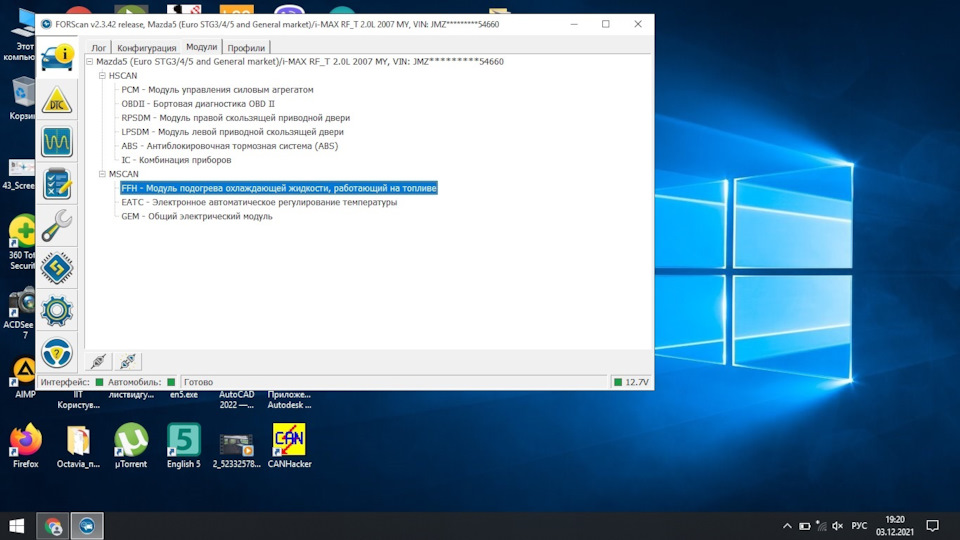Open the notification center icon
Screen dimensions: 960x540
click(x=932, y=526)
